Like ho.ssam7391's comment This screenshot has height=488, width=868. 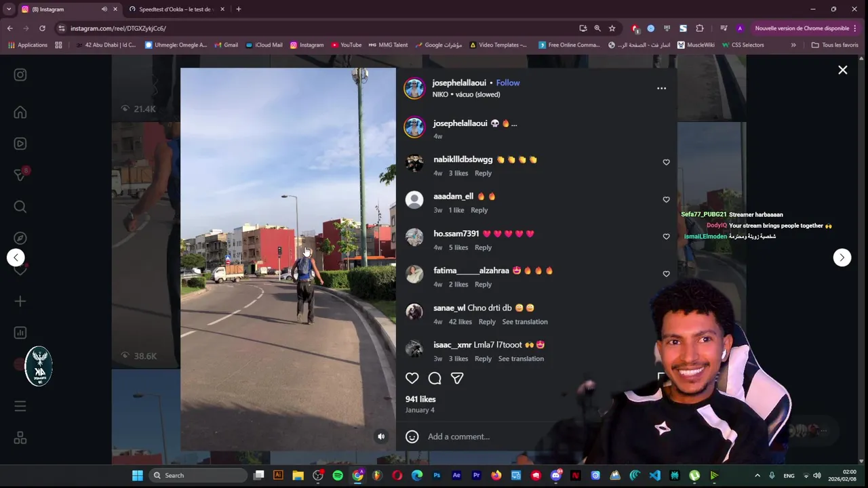click(666, 237)
